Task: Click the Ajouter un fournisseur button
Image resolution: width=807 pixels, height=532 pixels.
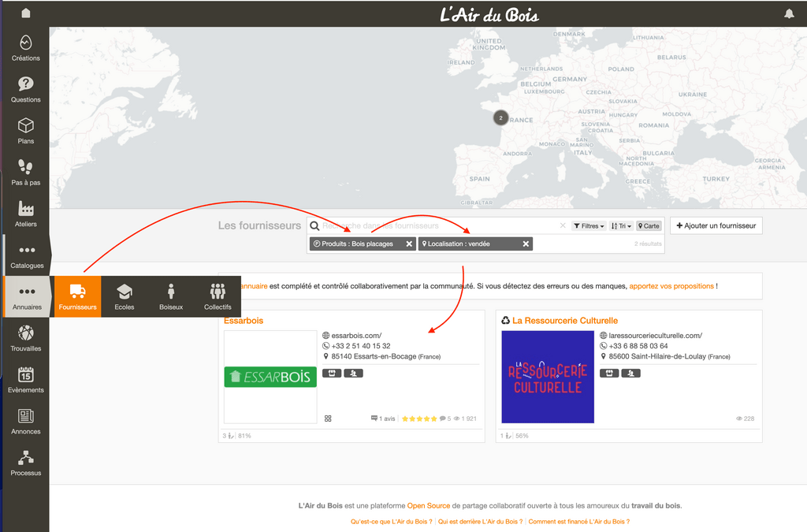Action: click(x=716, y=226)
